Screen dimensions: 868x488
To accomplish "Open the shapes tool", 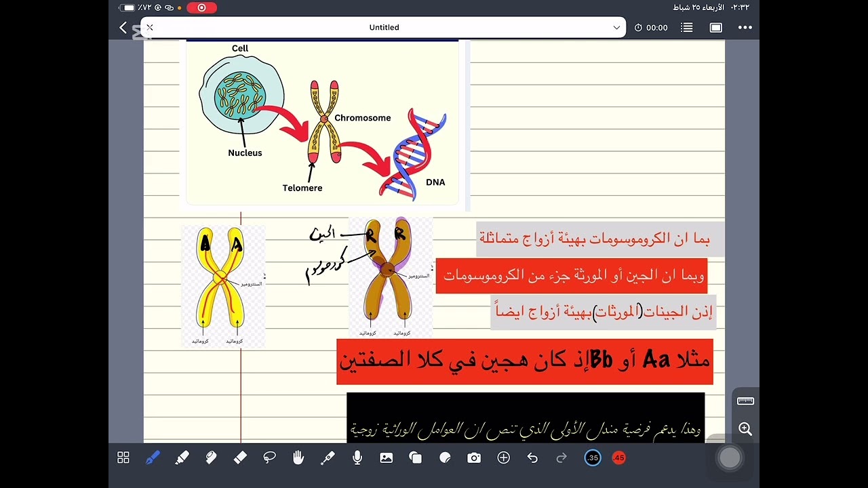I will (x=416, y=458).
